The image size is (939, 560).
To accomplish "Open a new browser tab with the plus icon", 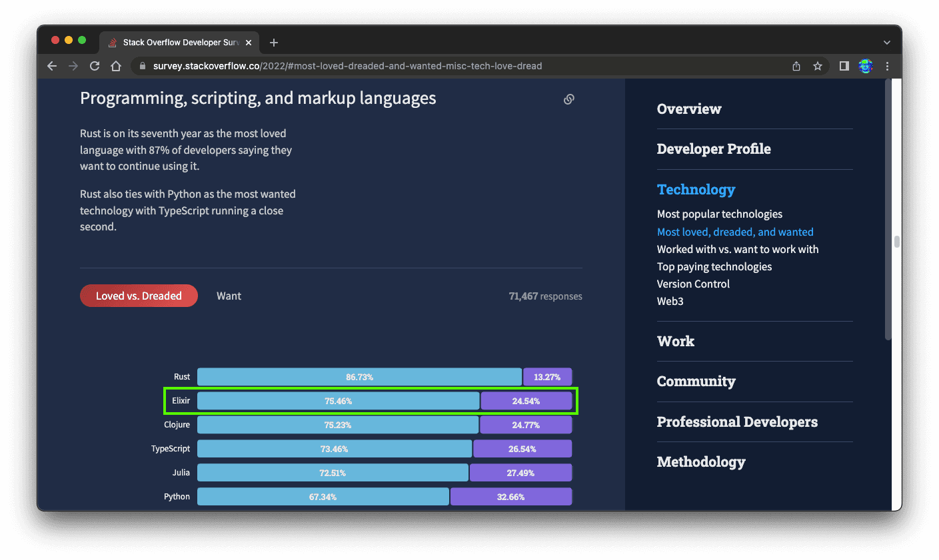I will pyautogui.click(x=273, y=42).
